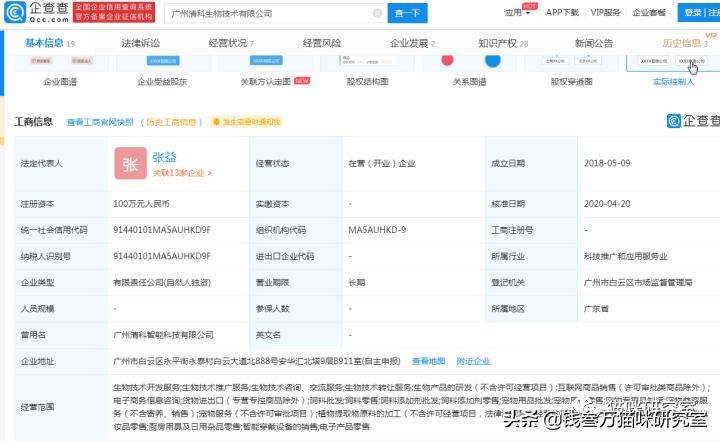This screenshot has height=441, width=720.
Task: Switch to the 新闻公告 tab
Action: pyautogui.click(x=594, y=43)
